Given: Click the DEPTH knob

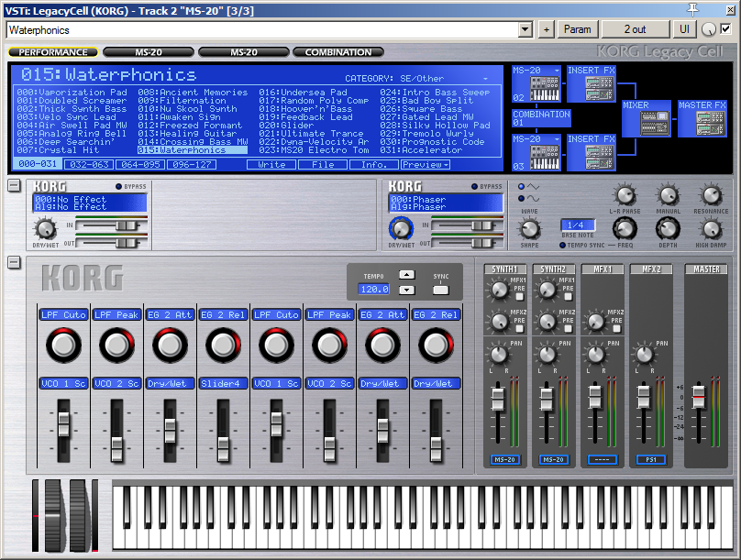Looking at the screenshot, I should [x=668, y=229].
